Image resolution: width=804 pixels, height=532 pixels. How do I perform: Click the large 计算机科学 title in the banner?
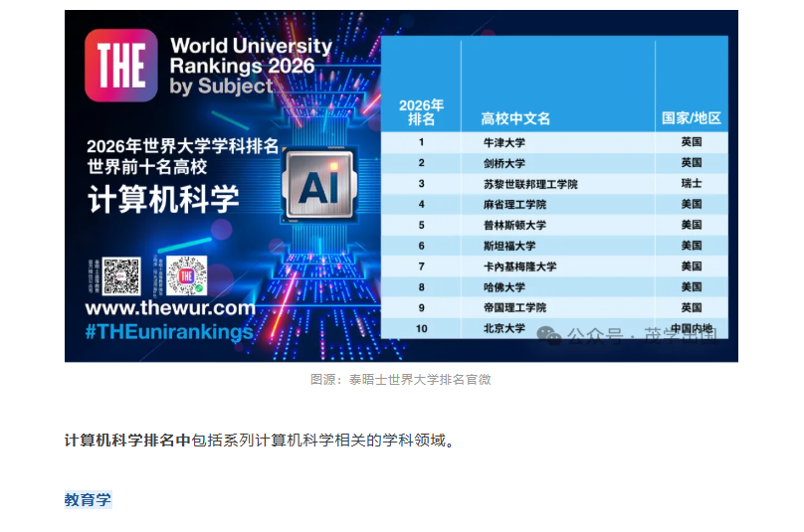point(164,198)
